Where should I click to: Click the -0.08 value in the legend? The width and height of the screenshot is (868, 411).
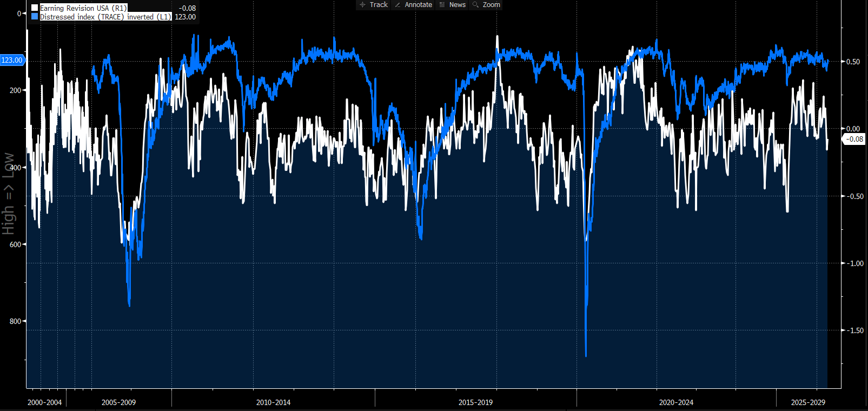[187, 8]
